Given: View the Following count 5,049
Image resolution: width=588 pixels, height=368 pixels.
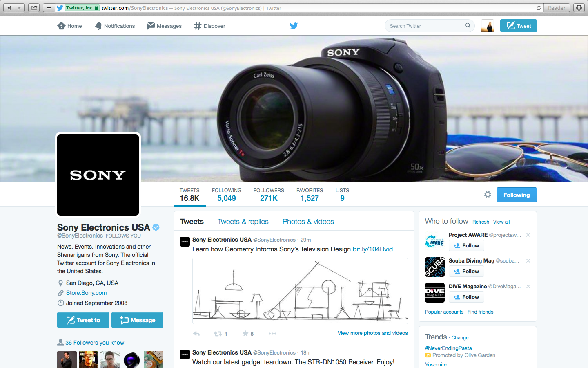Looking at the screenshot, I should [227, 195].
